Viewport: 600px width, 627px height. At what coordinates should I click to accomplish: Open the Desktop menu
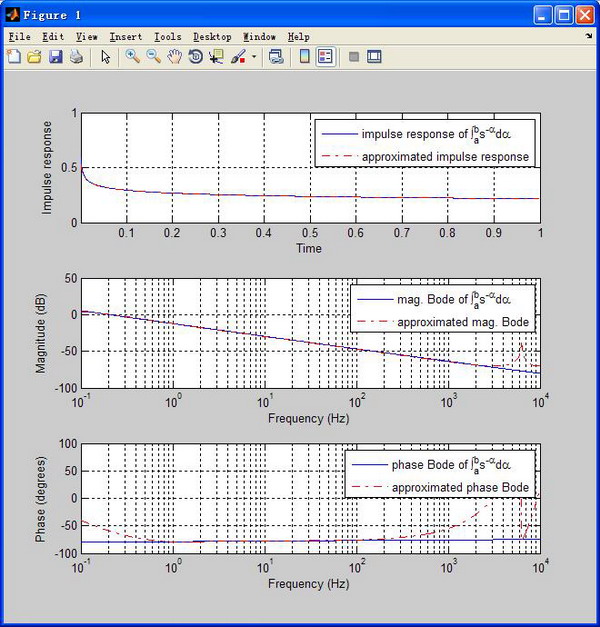212,37
